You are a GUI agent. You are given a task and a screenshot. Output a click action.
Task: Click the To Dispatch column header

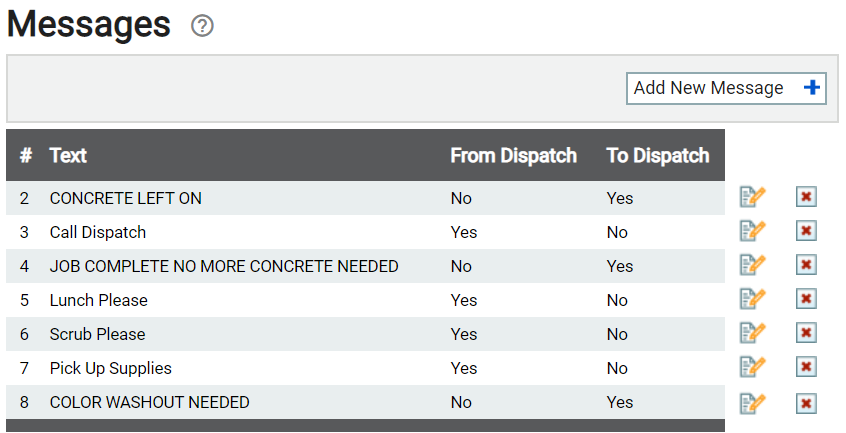(x=658, y=155)
